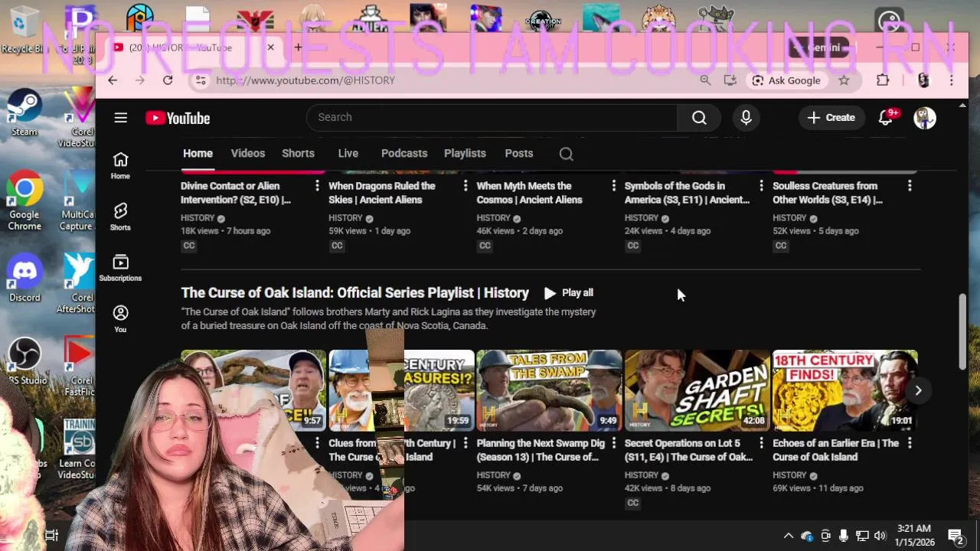Open options for When Myth Meets the Cosmos
Screen dimensions: 980x551
613,186
